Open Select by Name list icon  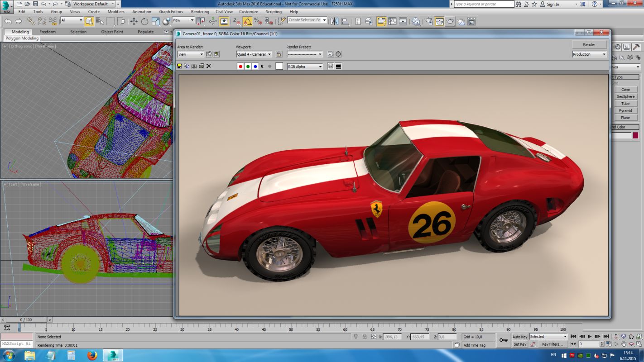tap(99, 21)
